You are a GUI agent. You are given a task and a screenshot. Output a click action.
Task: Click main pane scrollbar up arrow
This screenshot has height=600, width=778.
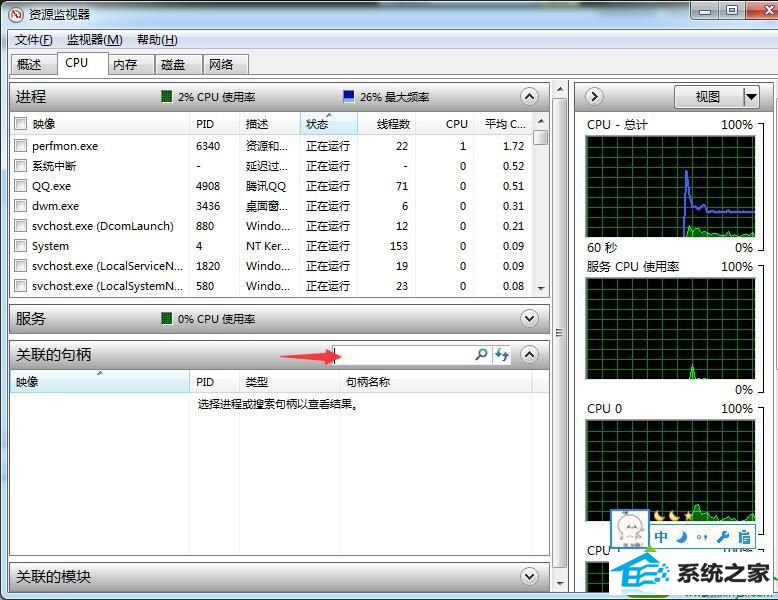(x=560, y=89)
